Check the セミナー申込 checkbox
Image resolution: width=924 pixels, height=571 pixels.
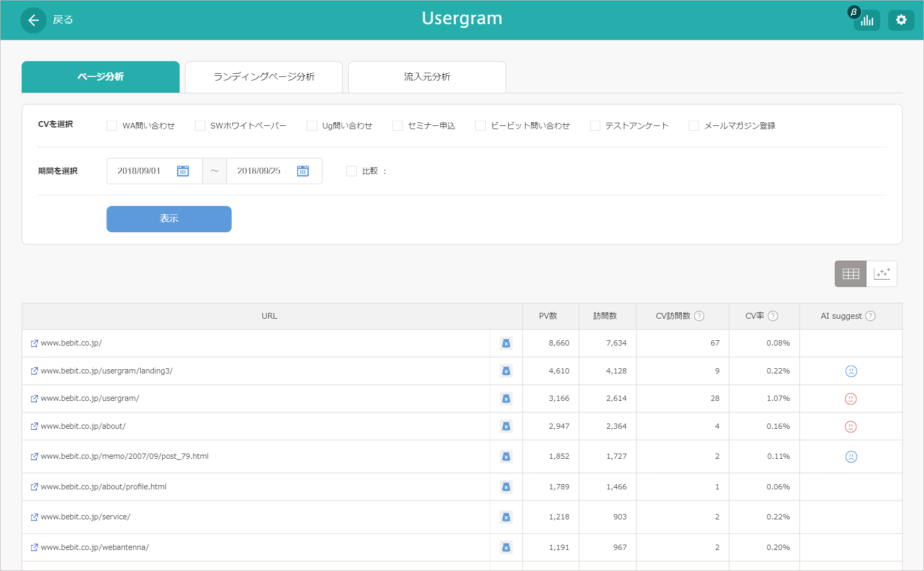click(x=398, y=125)
